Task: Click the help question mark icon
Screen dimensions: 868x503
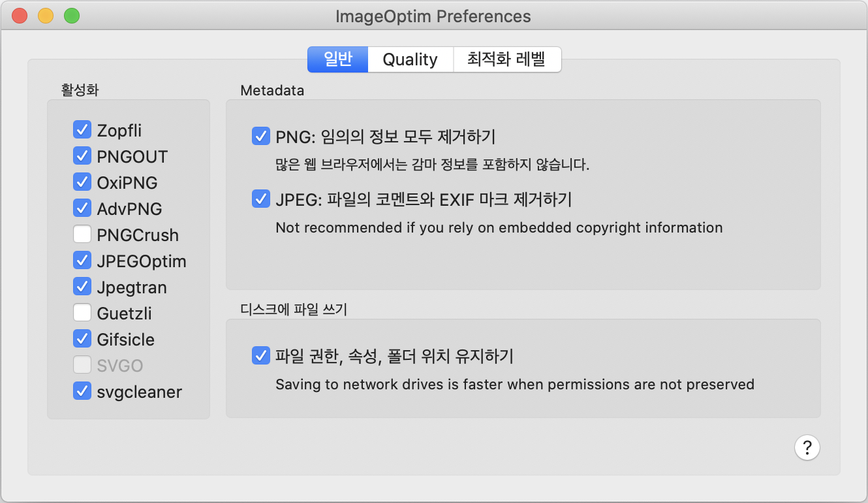Action: (807, 447)
